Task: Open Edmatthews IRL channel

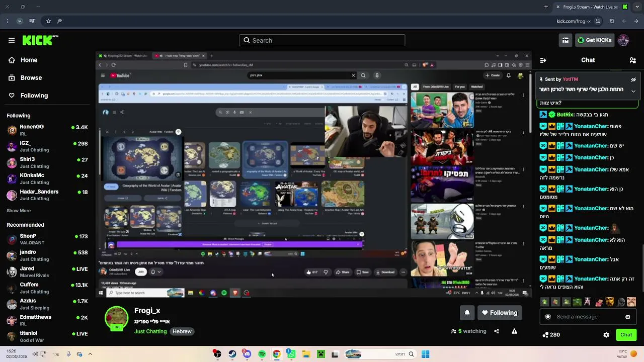Action: 48,320
